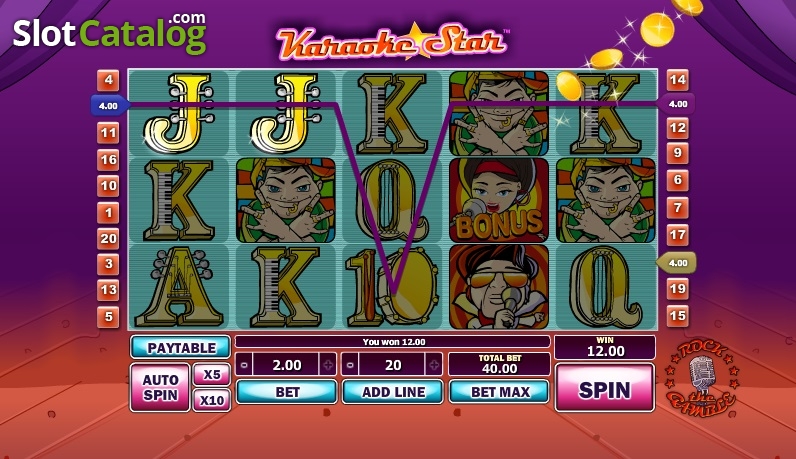Image resolution: width=796 pixels, height=459 pixels.
Task: Increase bet amount with plus button
Action: pos(328,365)
